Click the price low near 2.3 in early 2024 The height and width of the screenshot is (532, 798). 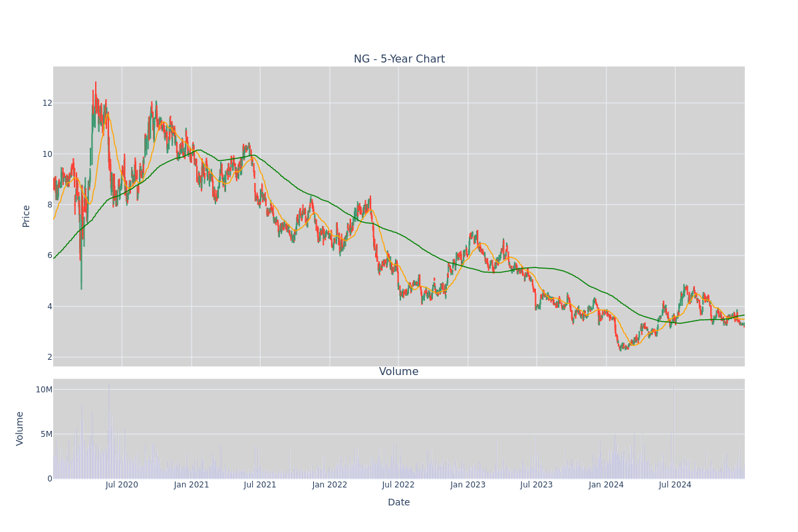pos(621,347)
